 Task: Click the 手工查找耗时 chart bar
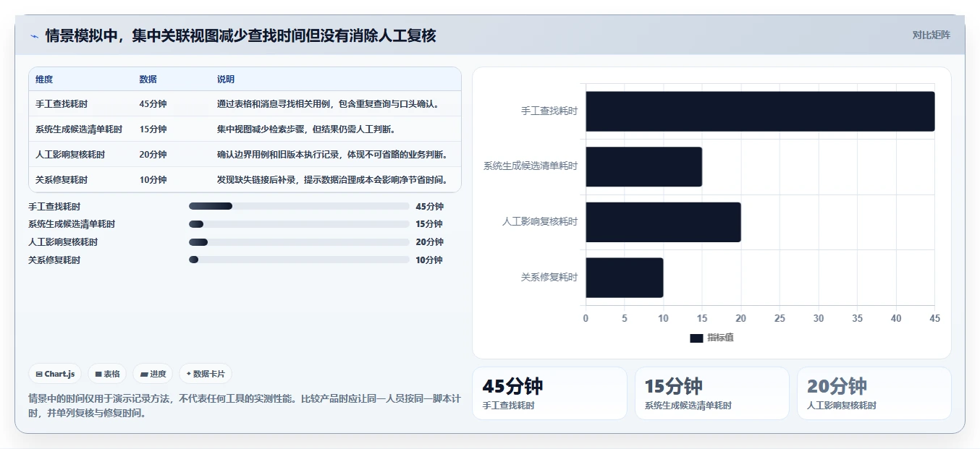coord(760,111)
